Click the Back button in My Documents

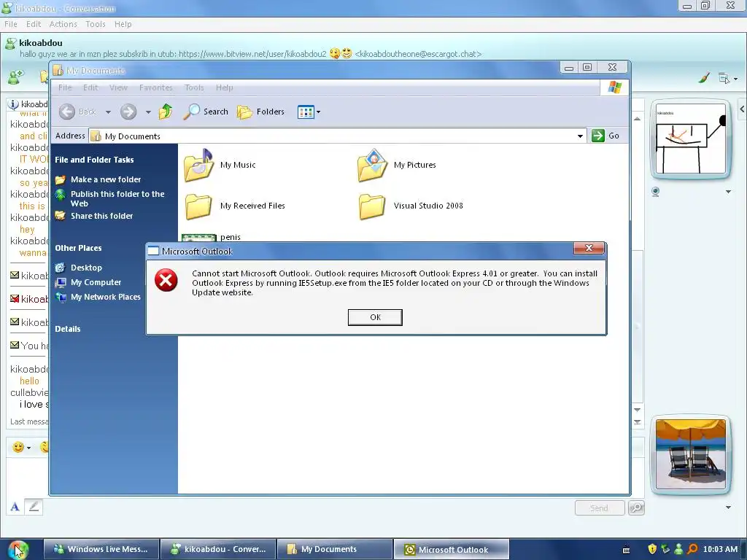click(79, 112)
